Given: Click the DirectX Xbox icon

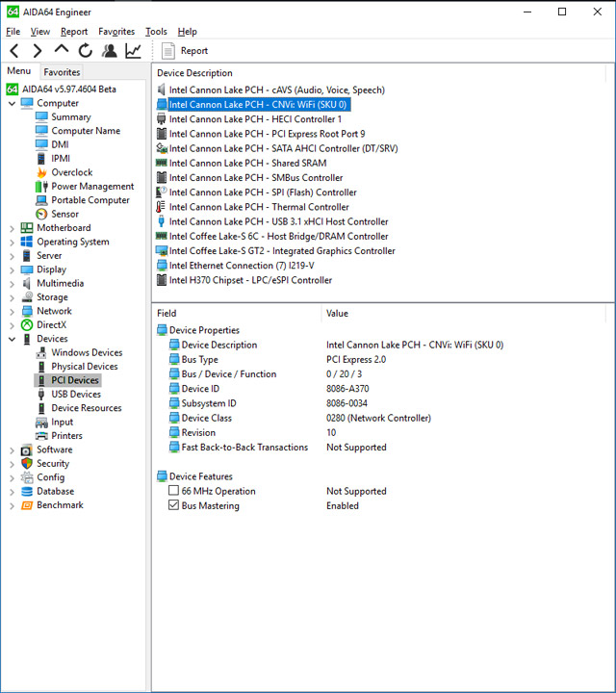Looking at the screenshot, I should pos(27,325).
